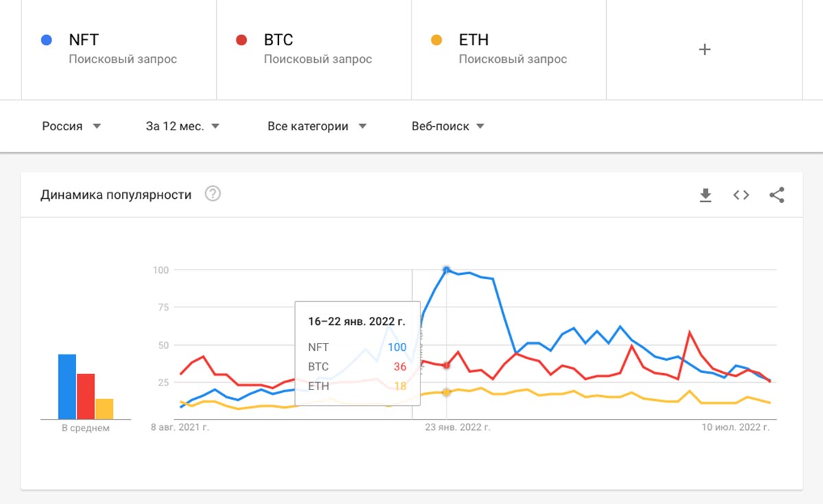This screenshot has width=823, height=504.
Task: Open the За 12 мес. time range dropdown
Action: click(182, 126)
